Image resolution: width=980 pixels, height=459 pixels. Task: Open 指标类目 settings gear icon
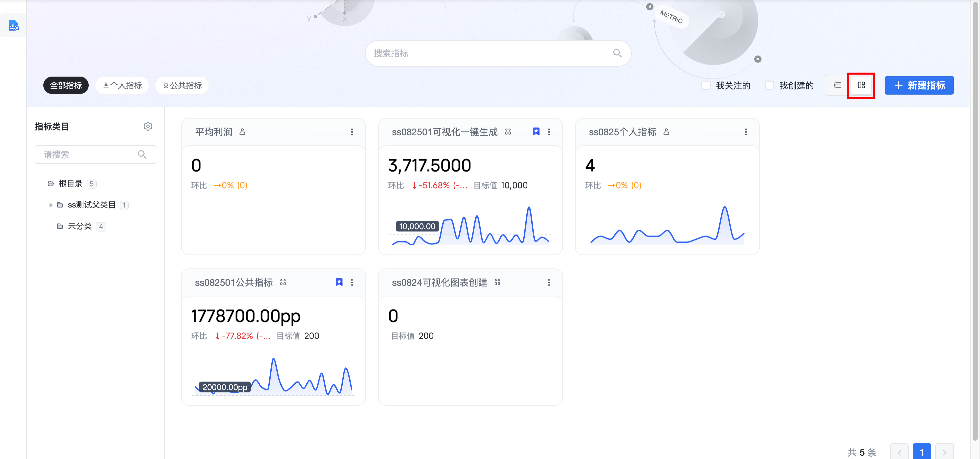pos(148,126)
